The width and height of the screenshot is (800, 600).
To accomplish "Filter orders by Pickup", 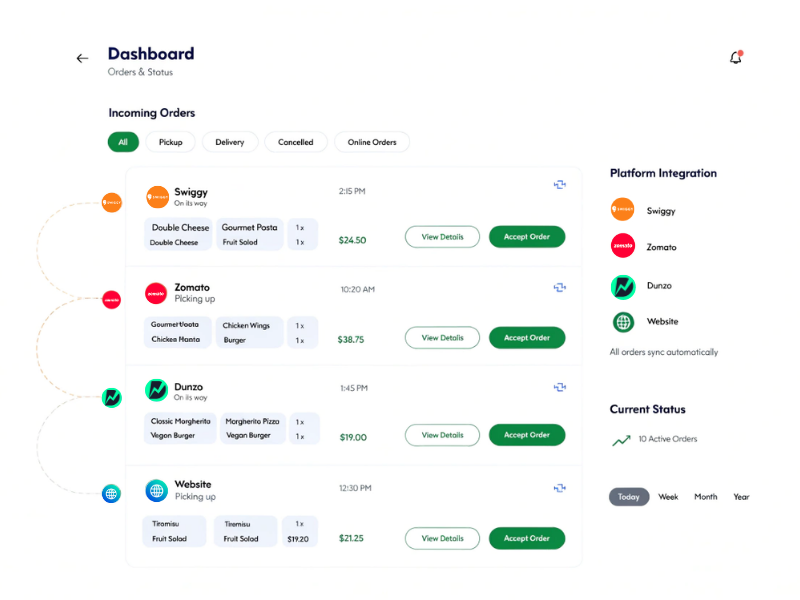I will pyautogui.click(x=171, y=142).
